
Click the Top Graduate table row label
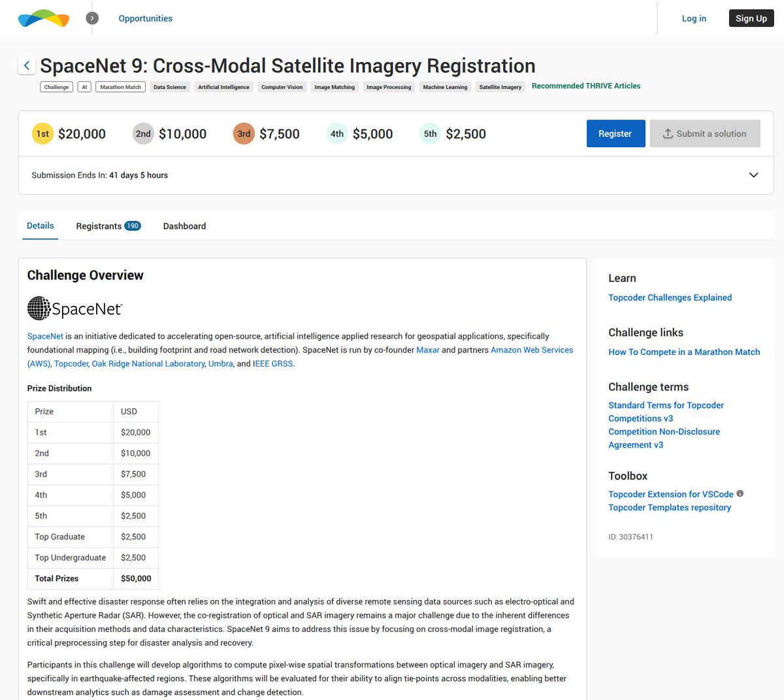coord(60,537)
